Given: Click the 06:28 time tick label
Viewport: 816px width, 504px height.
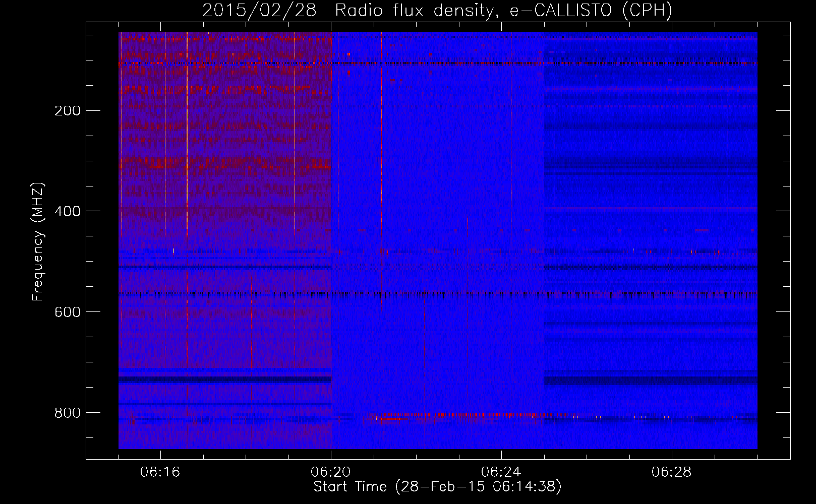Looking at the screenshot, I should (672, 472).
